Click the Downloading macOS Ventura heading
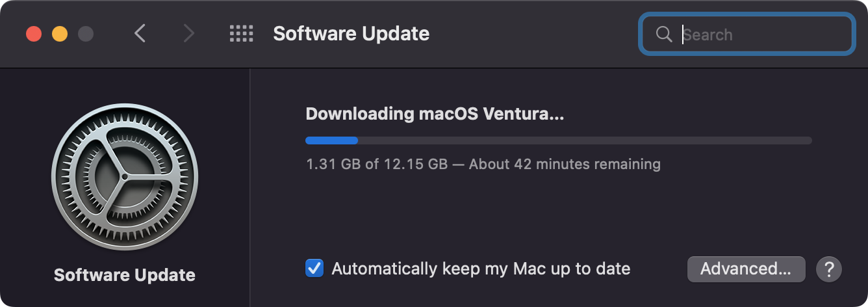Screen dimensions: 868x307 (x=435, y=114)
